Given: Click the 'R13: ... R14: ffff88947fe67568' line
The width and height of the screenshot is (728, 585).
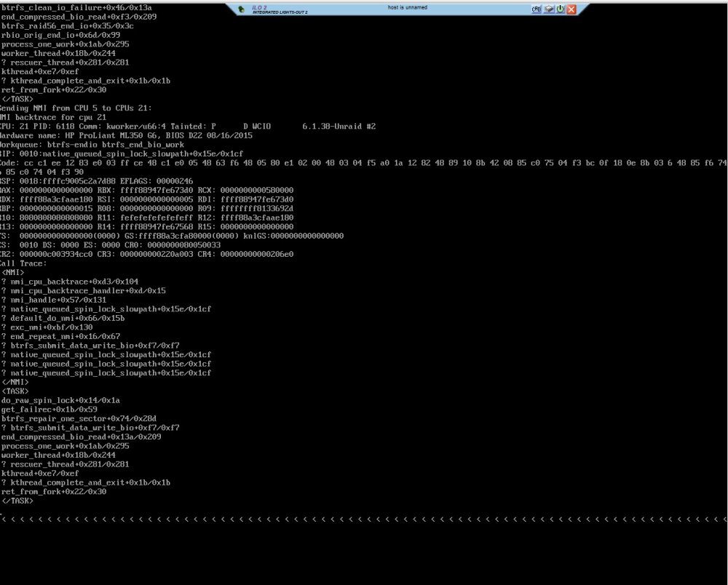Looking at the screenshot, I should (147, 227).
